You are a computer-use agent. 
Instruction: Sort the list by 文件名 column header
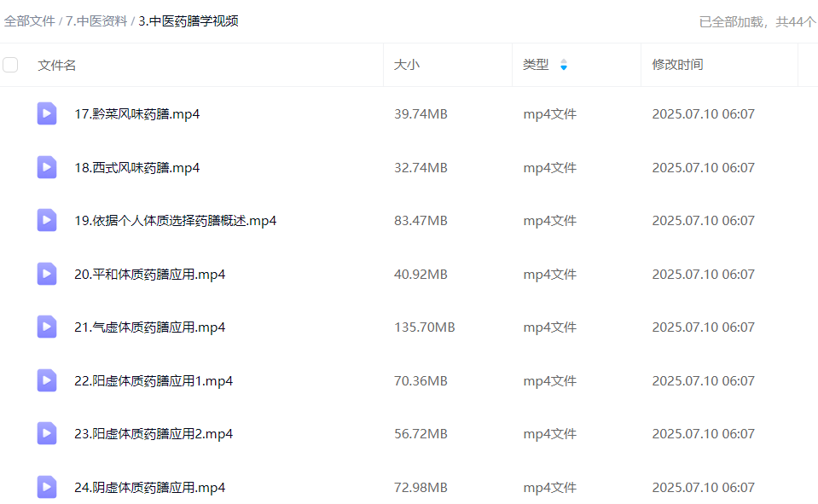(57, 65)
